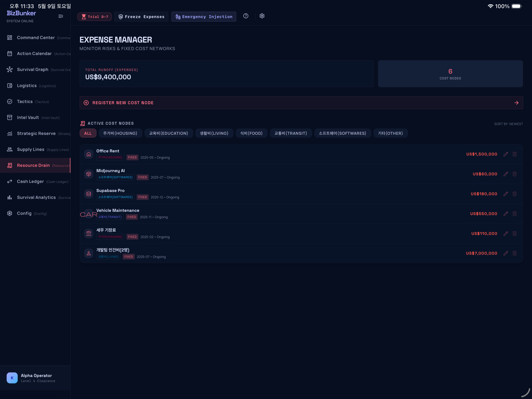532x399 pixels.
Task: Click the Supabase Pro title
Action: tap(110, 190)
